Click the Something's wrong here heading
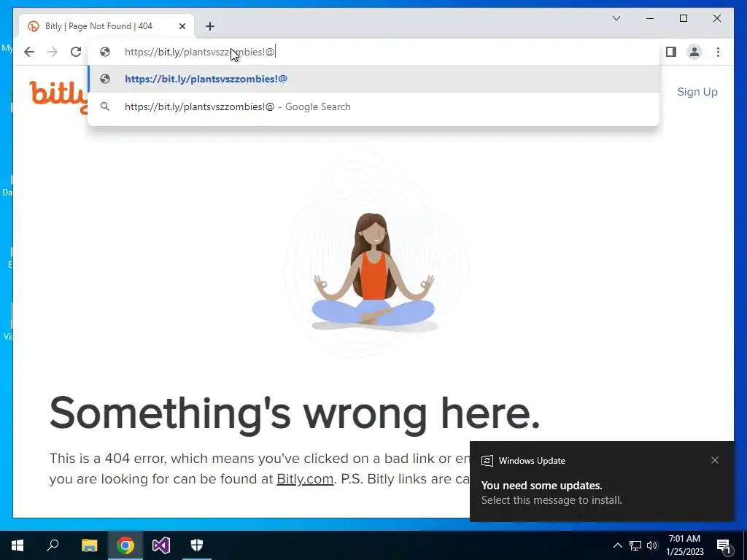747x560 pixels. [295, 413]
